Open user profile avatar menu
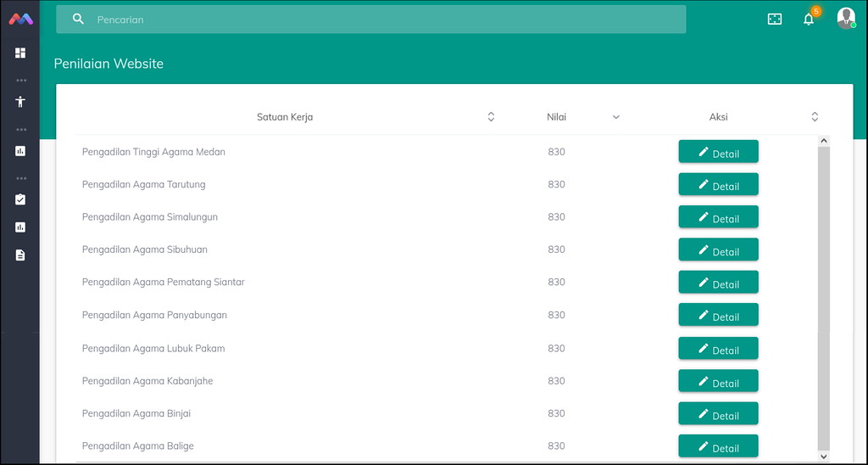This screenshot has width=868, height=465. [x=846, y=18]
